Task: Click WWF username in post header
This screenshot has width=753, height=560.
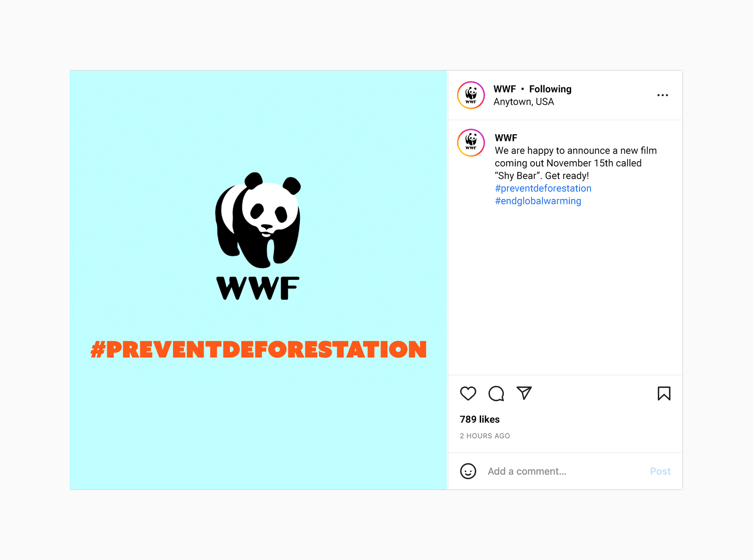Action: tap(505, 89)
